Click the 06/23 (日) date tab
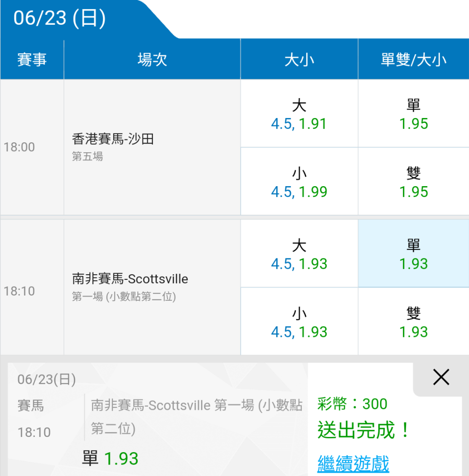Viewport: 469px width, 476px height. pos(60,19)
